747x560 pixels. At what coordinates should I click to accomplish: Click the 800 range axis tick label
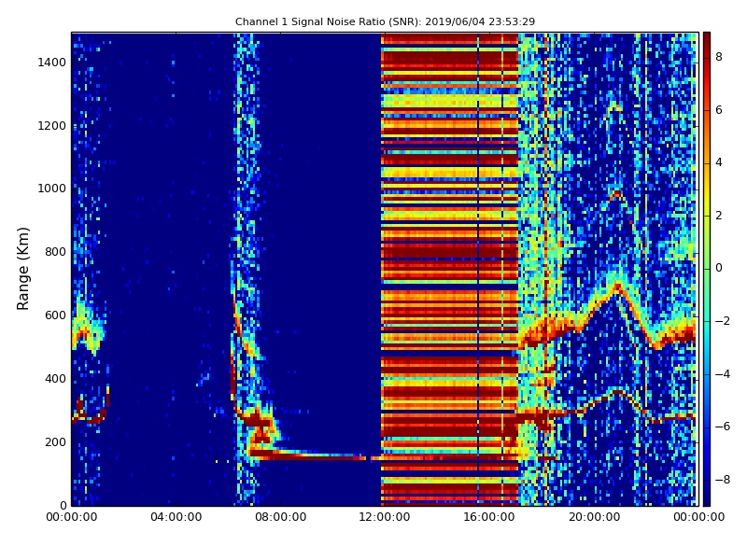click(55, 252)
